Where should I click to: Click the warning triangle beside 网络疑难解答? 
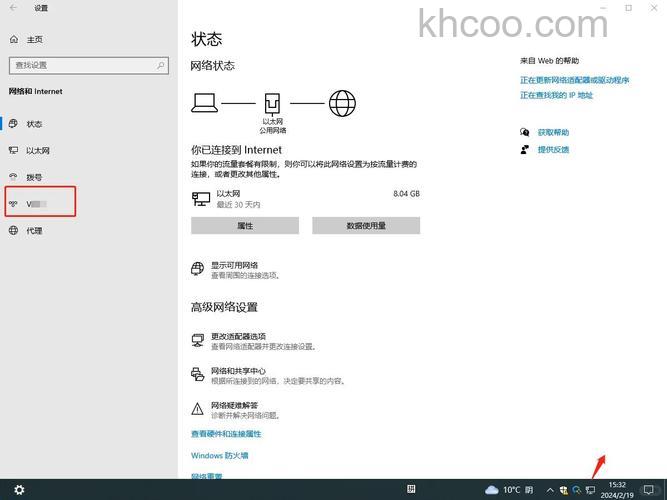pyautogui.click(x=197, y=409)
